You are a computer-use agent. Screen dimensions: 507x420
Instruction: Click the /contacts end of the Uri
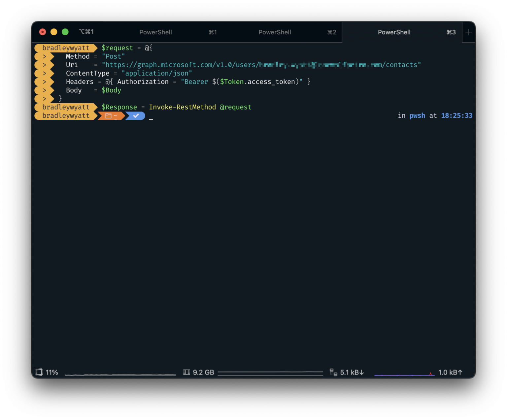click(x=400, y=65)
